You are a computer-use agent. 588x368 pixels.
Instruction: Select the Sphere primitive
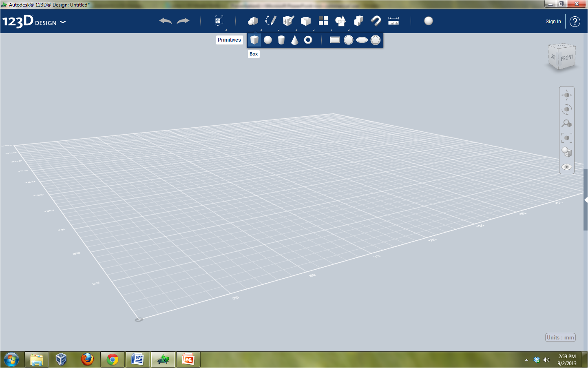pyautogui.click(x=268, y=40)
